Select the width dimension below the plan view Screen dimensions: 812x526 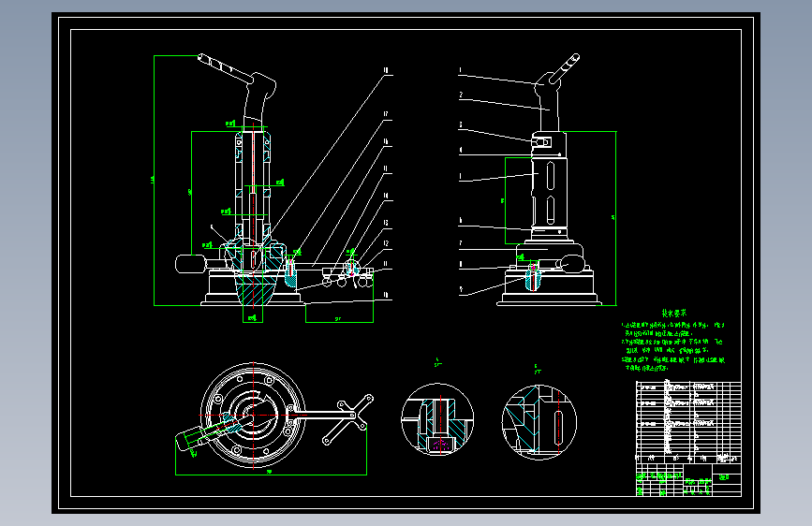click(271, 474)
